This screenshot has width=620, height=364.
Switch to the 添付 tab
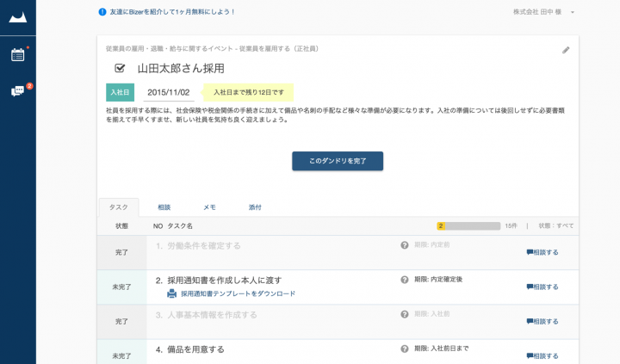coord(255,207)
